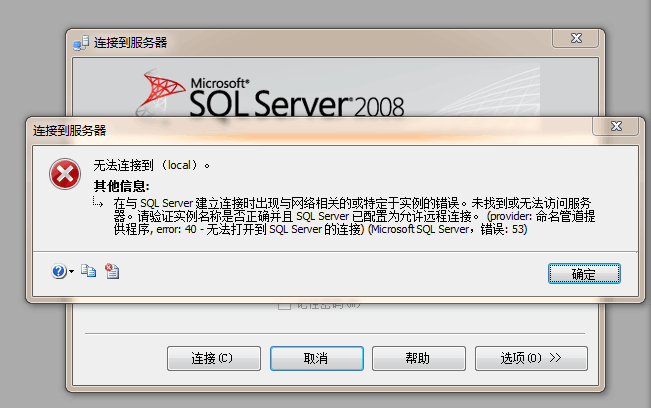Click the help icon in error dialog
The image size is (651, 408).
coord(59,271)
